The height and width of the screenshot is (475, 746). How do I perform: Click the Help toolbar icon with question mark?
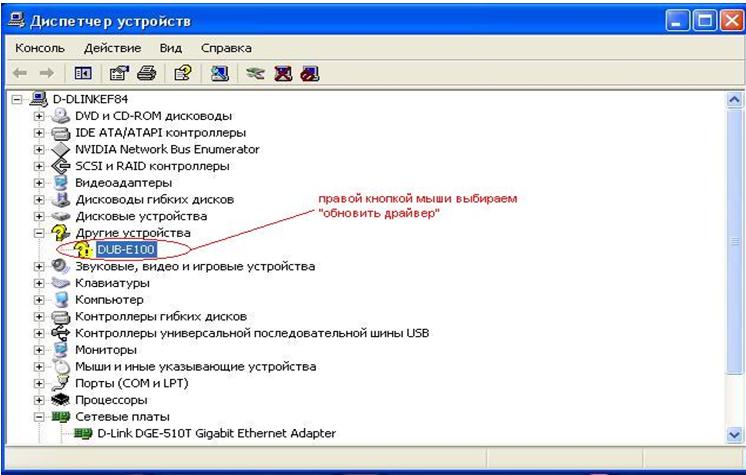click(182, 73)
